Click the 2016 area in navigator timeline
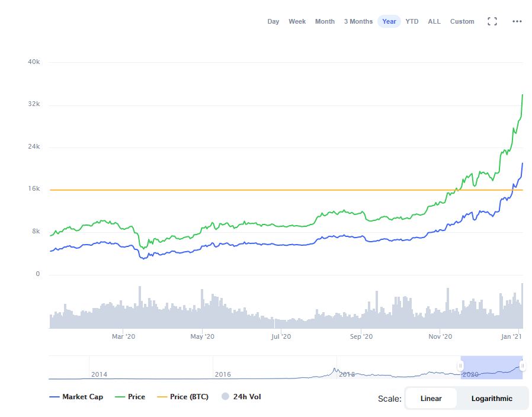 click(x=223, y=374)
